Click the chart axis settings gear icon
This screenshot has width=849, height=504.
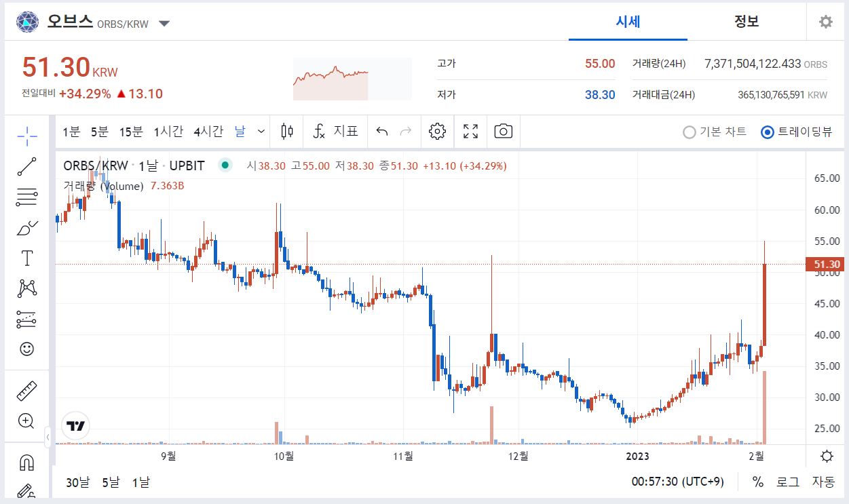[x=827, y=456]
